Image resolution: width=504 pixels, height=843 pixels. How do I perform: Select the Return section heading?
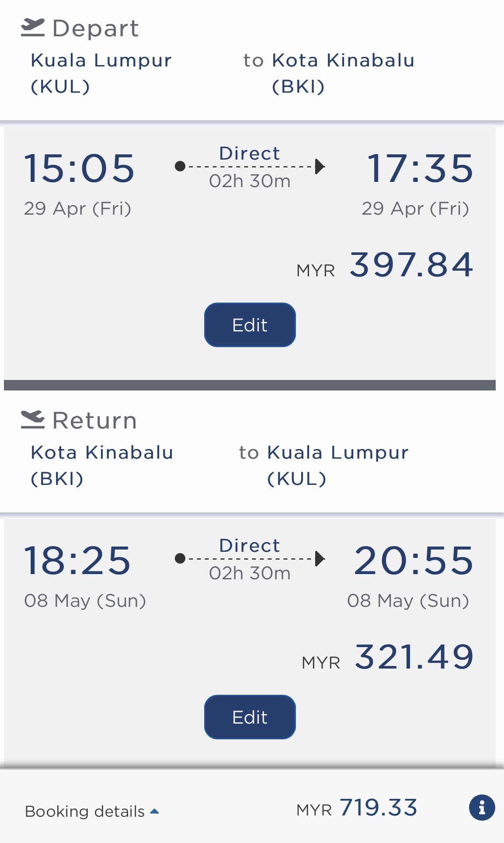pyautogui.click(x=94, y=421)
